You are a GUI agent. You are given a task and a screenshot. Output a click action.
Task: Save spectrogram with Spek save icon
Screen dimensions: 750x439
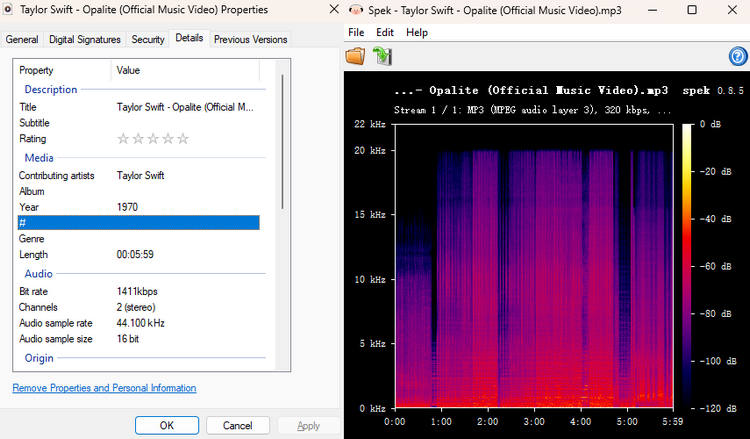point(383,56)
